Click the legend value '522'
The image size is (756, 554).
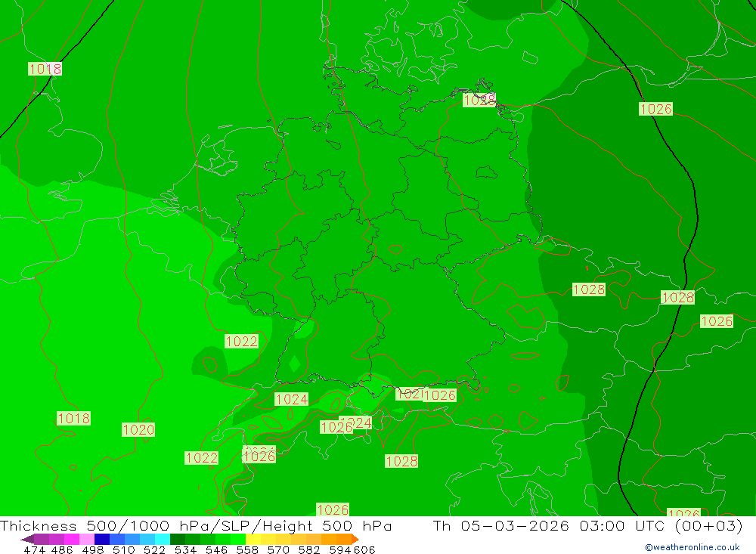pyautogui.click(x=154, y=549)
